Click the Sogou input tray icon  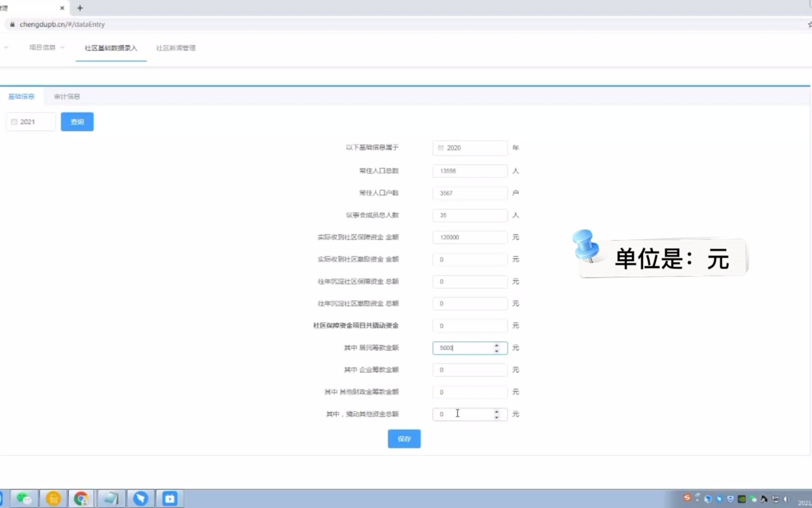[x=687, y=498]
